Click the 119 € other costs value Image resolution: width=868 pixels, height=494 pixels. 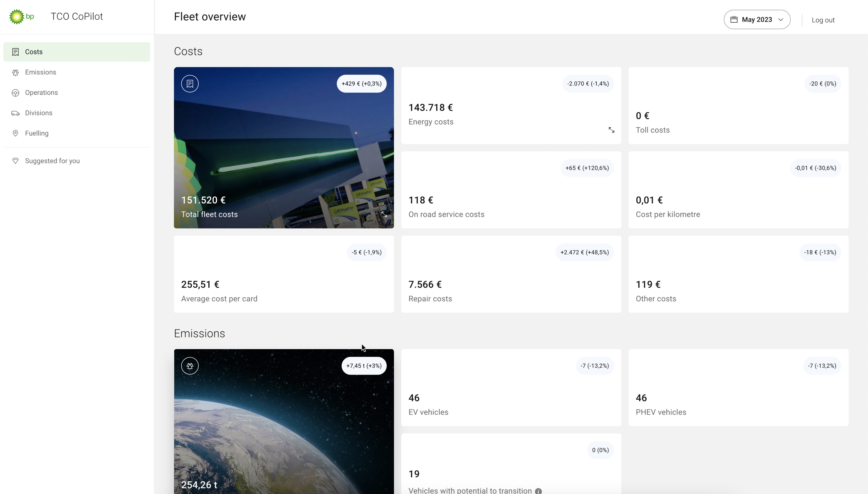648,284
